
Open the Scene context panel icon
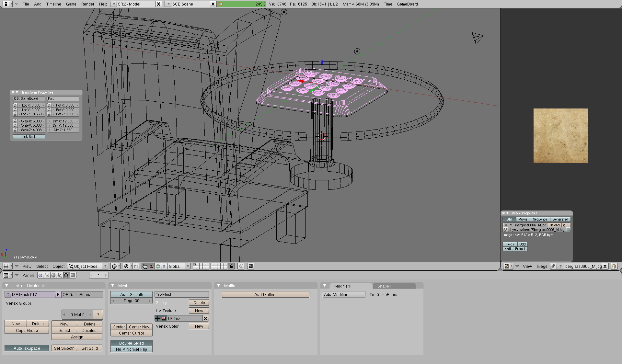tap(73, 275)
